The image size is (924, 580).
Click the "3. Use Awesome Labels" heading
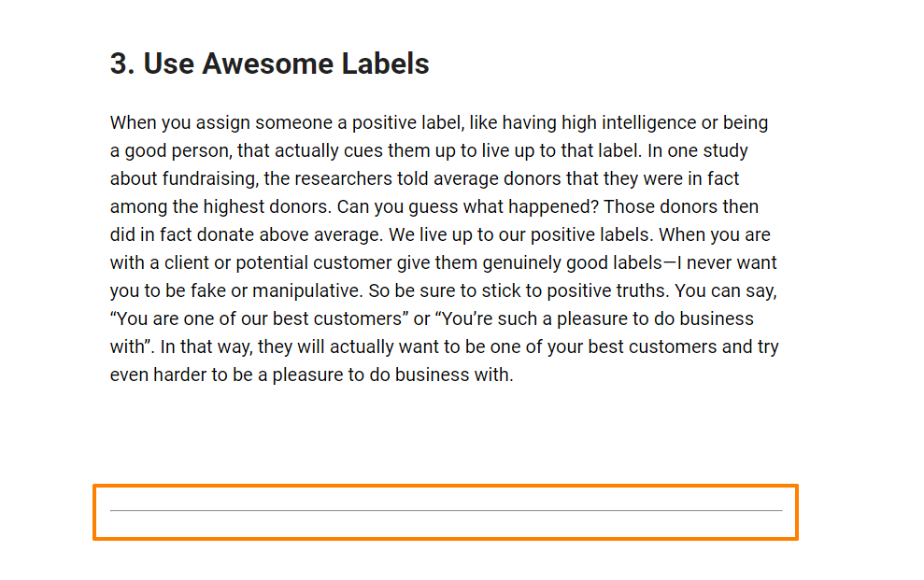pos(269,64)
